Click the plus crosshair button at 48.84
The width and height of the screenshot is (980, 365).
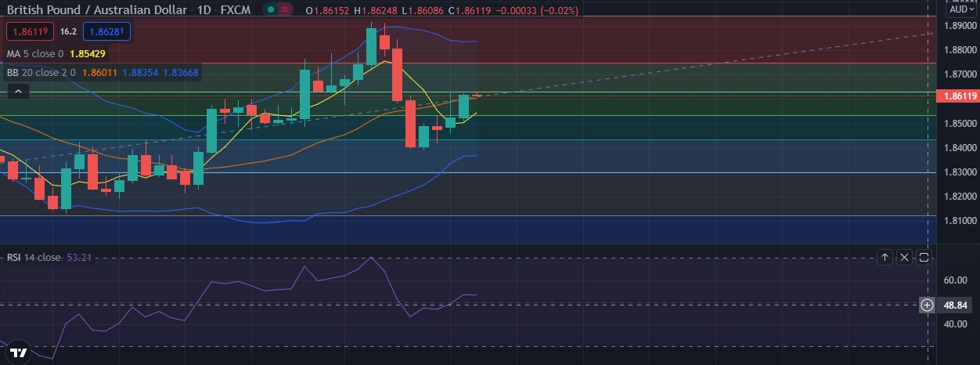(927, 305)
